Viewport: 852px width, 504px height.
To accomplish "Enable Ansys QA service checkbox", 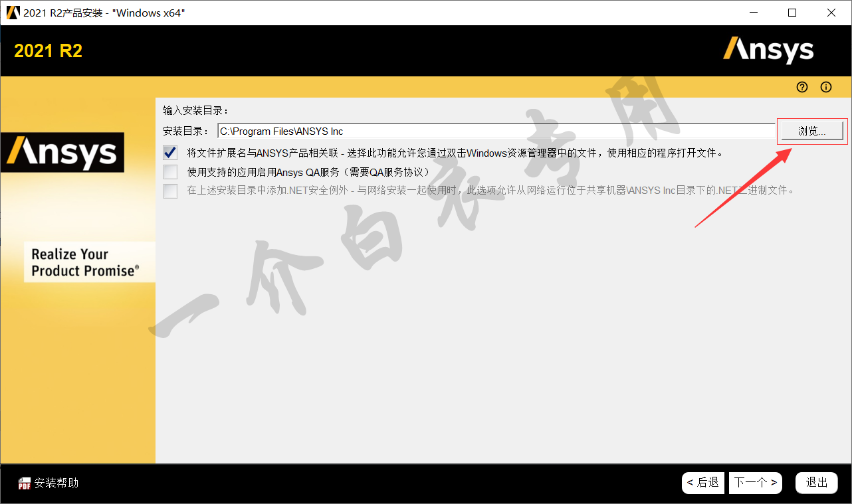I will (171, 172).
